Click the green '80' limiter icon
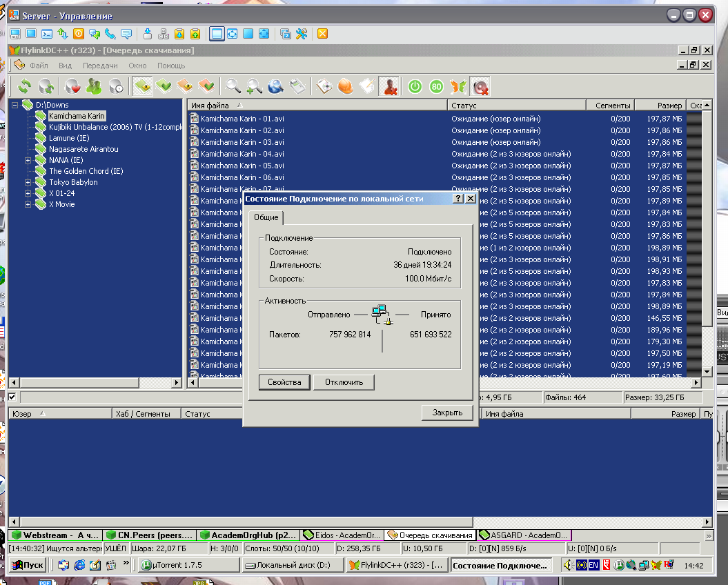Screen dimensions: 728x585 pyautogui.click(x=436, y=86)
